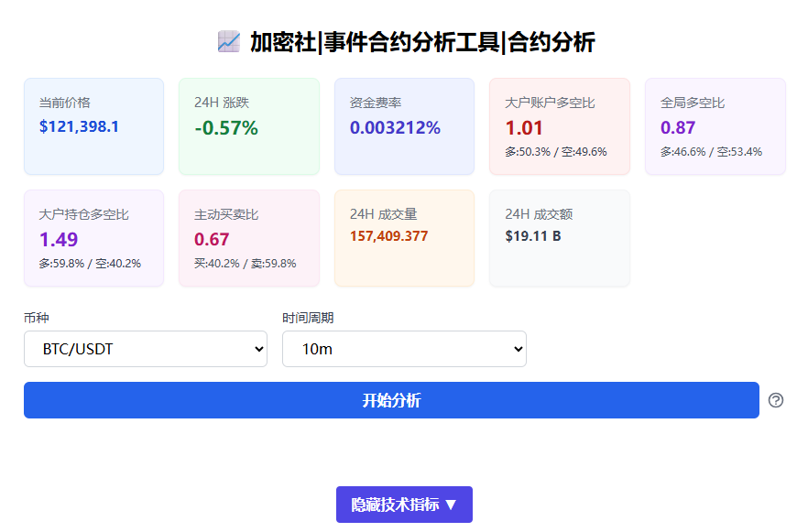Click the 全局多空比 value 0.87
Image resolution: width=808 pixels, height=532 pixels.
tap(678, 128)
